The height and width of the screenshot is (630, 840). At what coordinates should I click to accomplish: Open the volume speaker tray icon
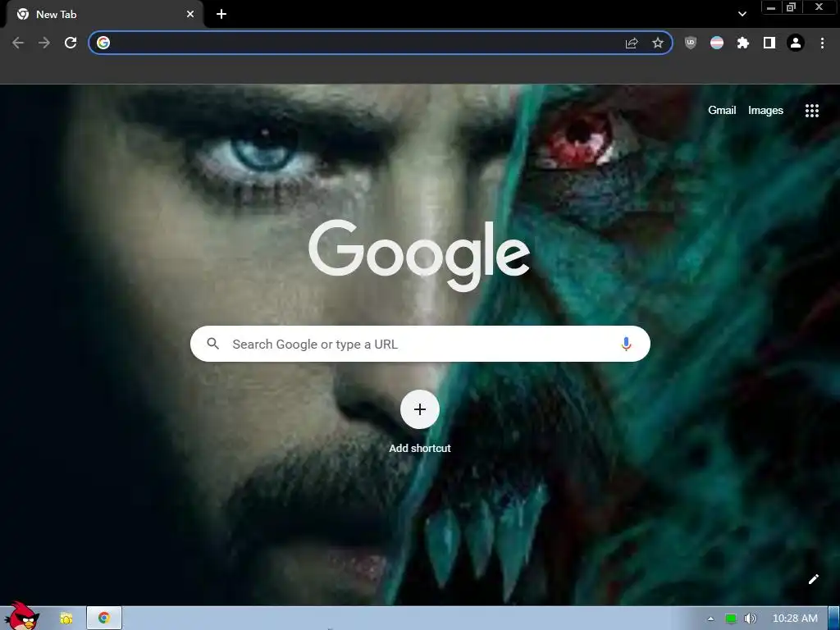click(750, 619)
